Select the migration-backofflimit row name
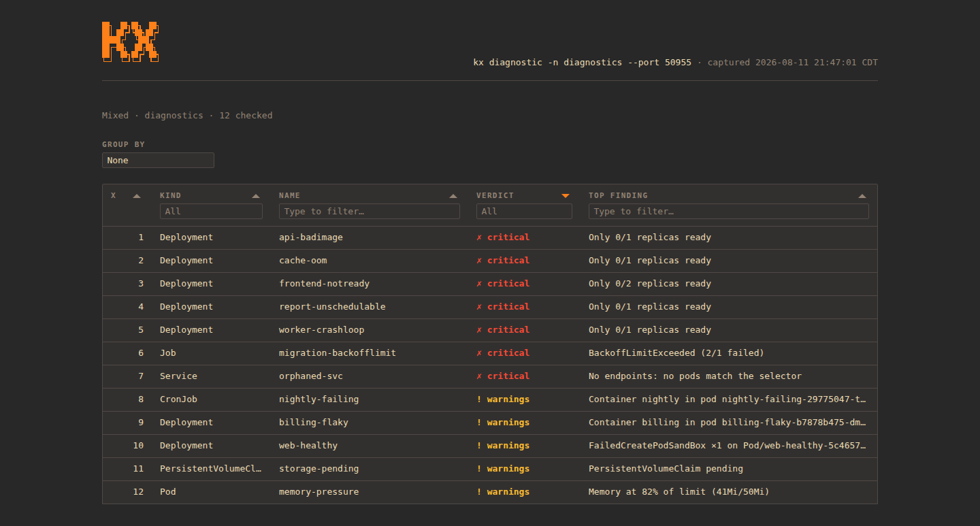Image resolution: width=980 pixels, height=526 pixels. coord(338,353)
